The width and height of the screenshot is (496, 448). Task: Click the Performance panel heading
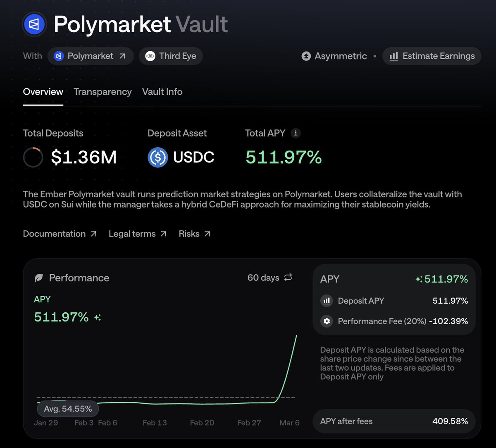(79, 278)
